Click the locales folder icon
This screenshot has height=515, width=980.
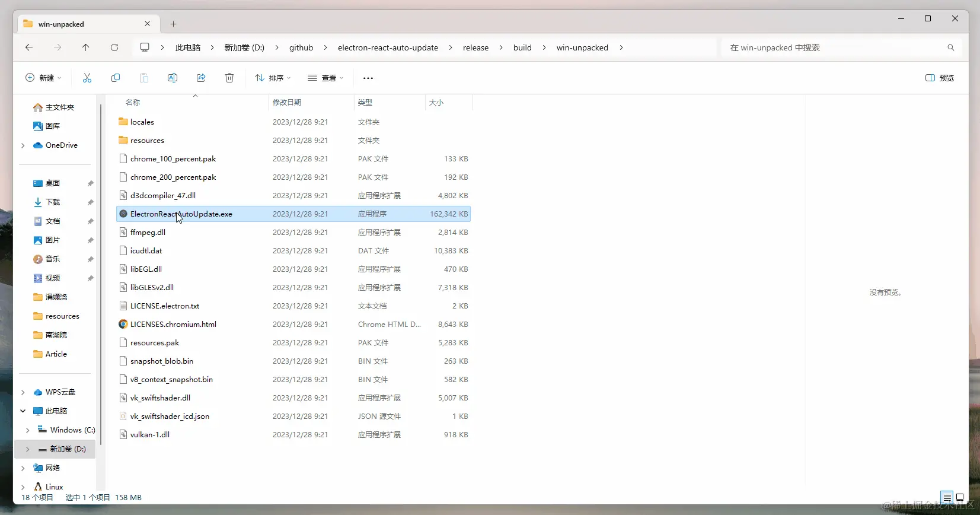(123, 122)
